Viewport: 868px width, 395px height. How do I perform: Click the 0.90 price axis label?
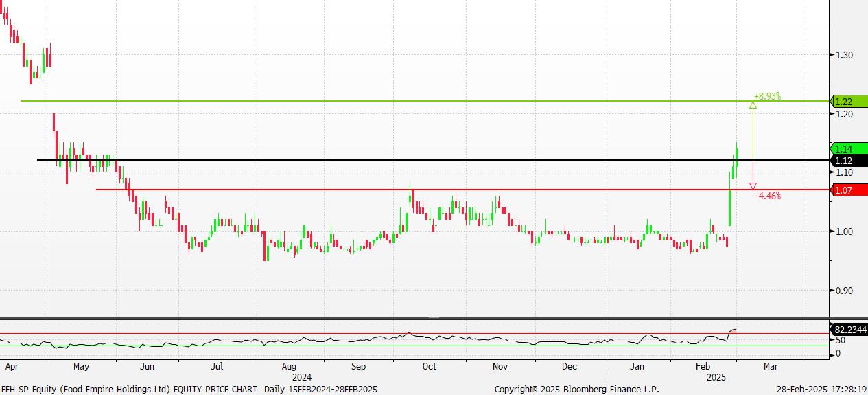[x=844, y=291]
